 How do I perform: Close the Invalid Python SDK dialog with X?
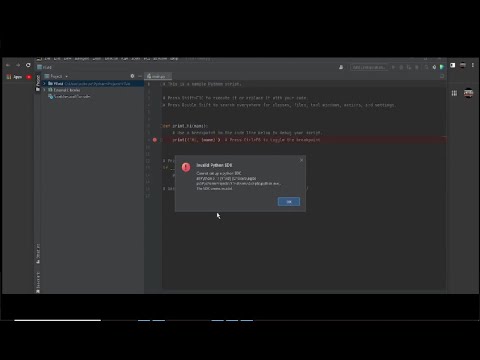[301, 160]
